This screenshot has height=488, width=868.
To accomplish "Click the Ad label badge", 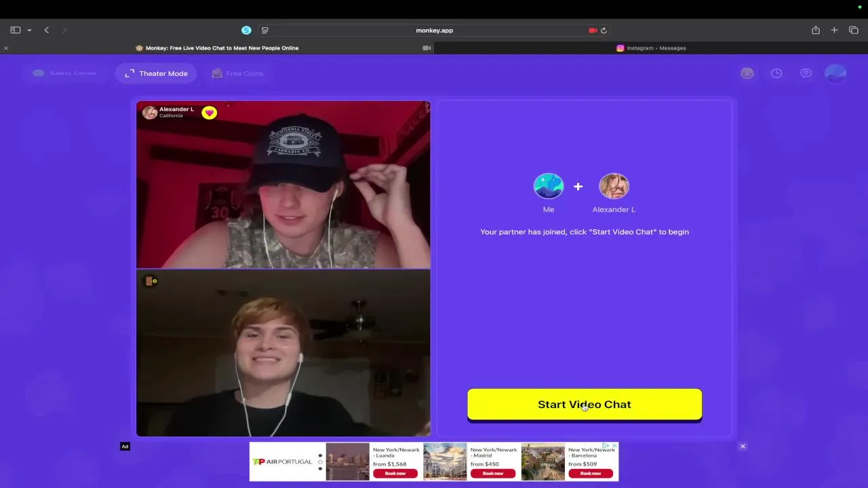I will pyautogui.click(x=125, y=446).
